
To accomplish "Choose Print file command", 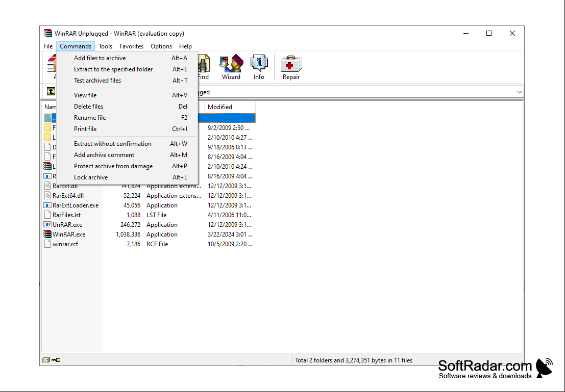I will point(127,128).
